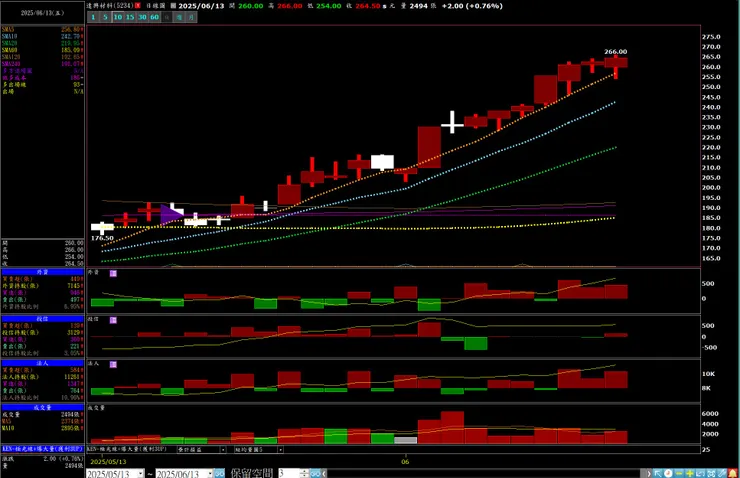The height and width of the screenshot is (478, 740).
Task: Click the undo arrow icon in bottom toolbar
Action: click(x=701, y=473)
